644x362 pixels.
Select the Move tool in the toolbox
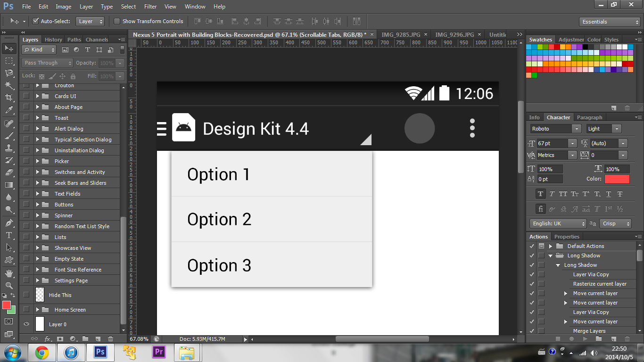tap(8, 48)
